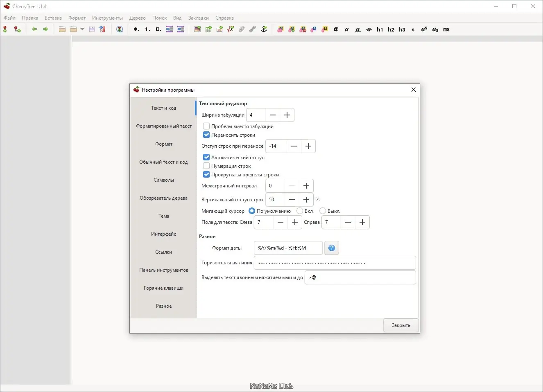Click the double-click selection characters field
The image size is (543, 392).
(360, 277)
